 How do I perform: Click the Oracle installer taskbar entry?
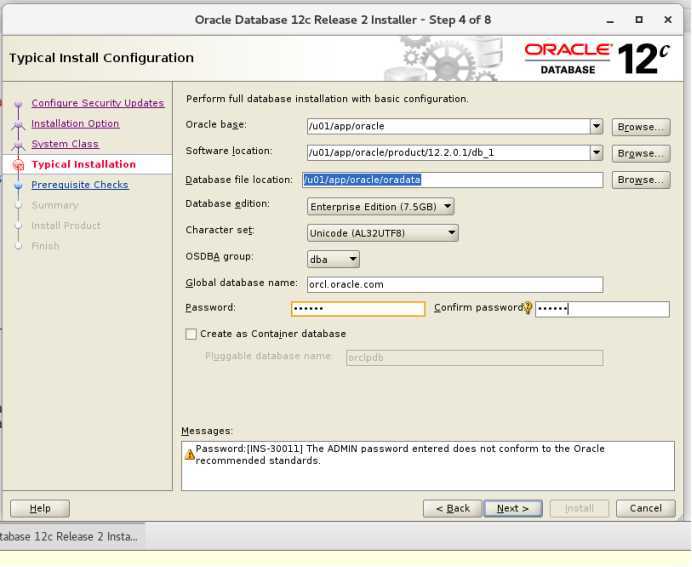[71, 537]
